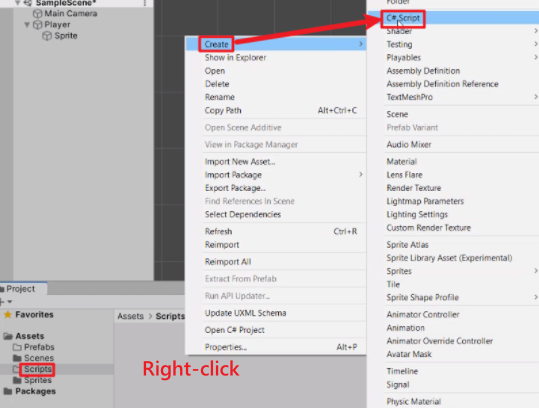Click the Sprite child cube icon
This screenshot has width=539, height=408.
click(x=47, y=36)
